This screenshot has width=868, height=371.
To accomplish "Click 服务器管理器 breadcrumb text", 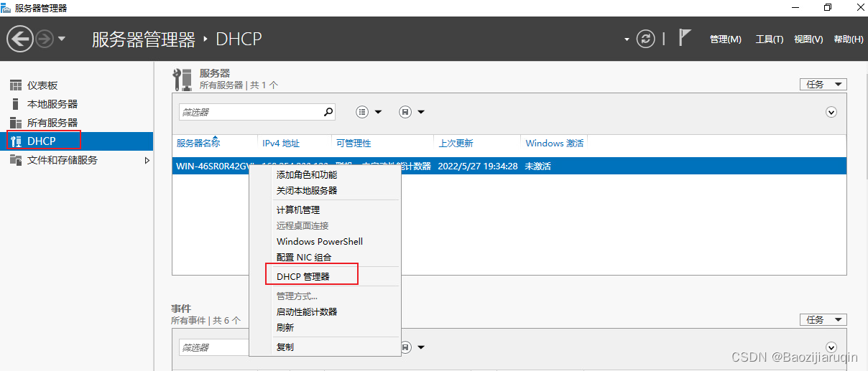I will [144, 39].
